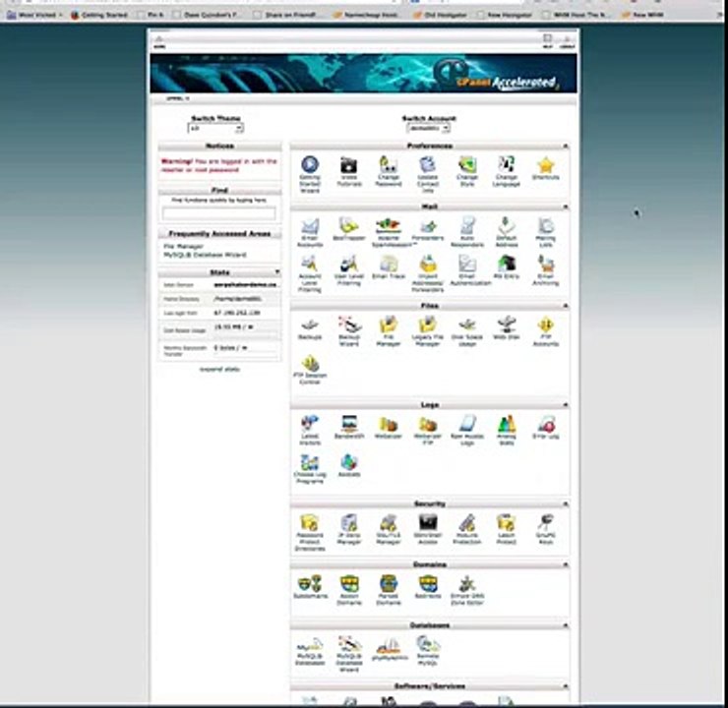728x708 pixels.
Task: Open FTP Accounts
Action: [546, 324]
